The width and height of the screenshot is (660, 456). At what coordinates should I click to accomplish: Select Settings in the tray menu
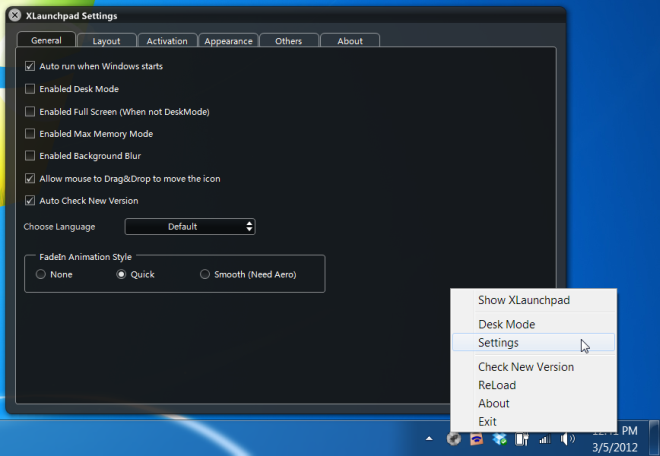point(533,343)
